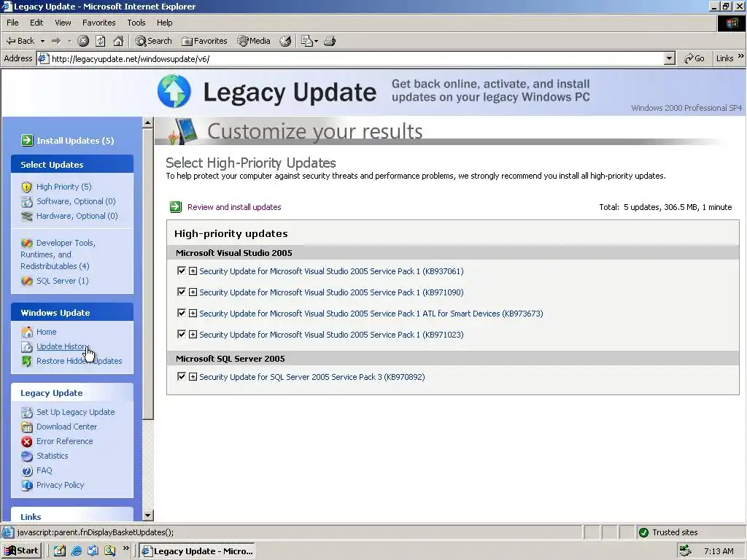
Task: Click the sidebar scrollbar up arrow
Action: pyautogui.click(x=147, y=122)
